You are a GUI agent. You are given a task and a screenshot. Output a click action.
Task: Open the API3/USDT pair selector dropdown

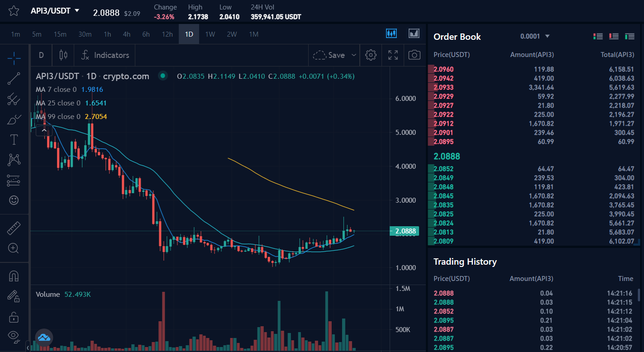[55, 11]
